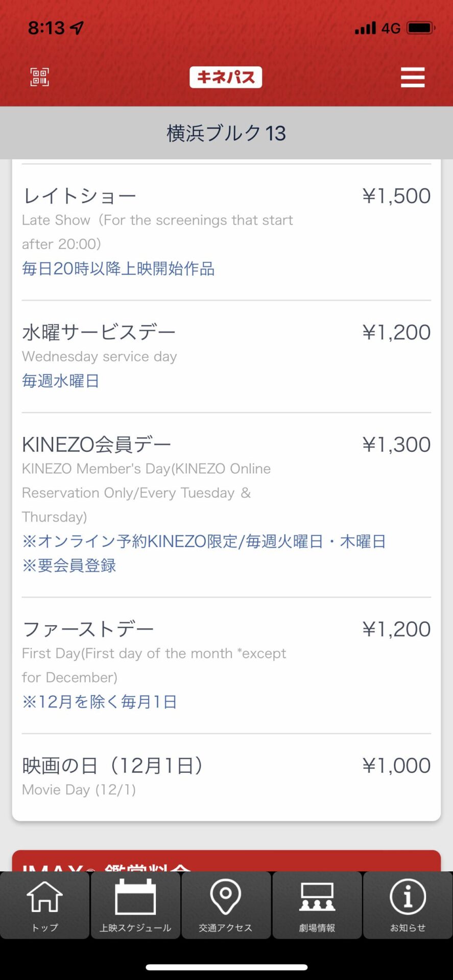
Task: Tap the キネパス logo
Action: [226, 78]
